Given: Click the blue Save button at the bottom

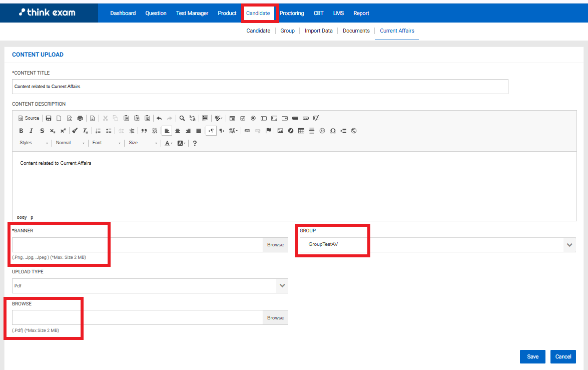Looking at the screenshot, I should [532, 356].
